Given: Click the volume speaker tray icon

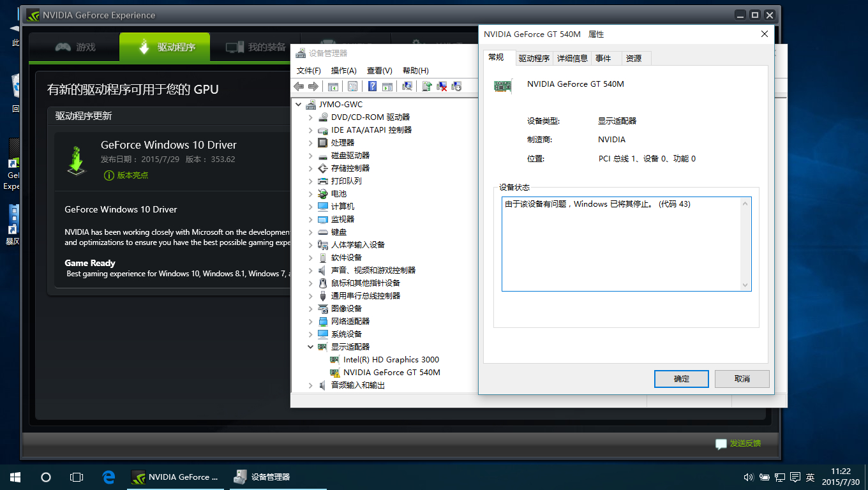Looking at the screenshot, I should tap(749, 477).
